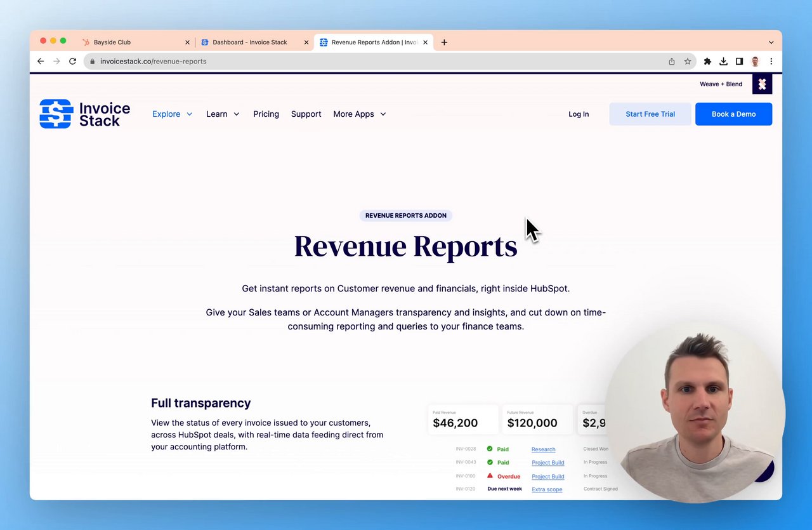
Task: Open the Pricing page
Action: click(x=266, y=114)
